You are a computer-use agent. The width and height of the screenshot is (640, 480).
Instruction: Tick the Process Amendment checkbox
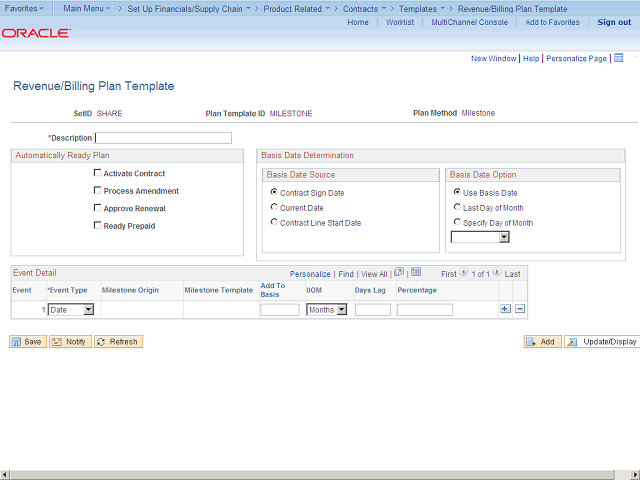[98, 190]
